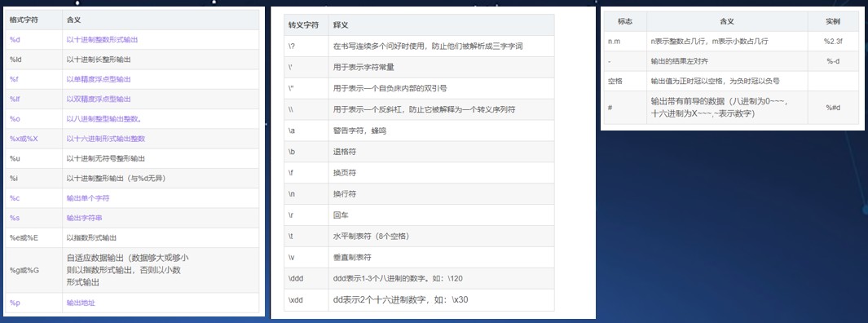Select the \n escape character cell
The width and height of the screenshot is (868, 323).
click(306, 194)
